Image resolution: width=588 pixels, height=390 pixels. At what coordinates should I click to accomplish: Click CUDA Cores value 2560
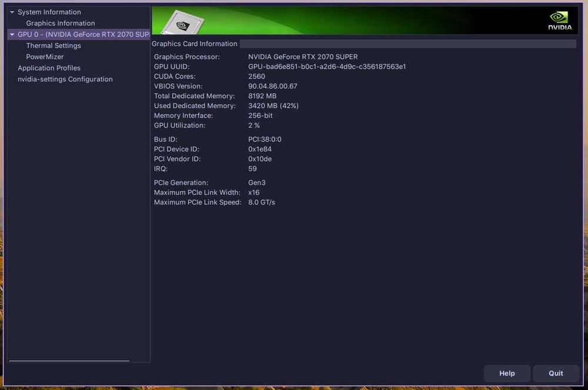256,76
